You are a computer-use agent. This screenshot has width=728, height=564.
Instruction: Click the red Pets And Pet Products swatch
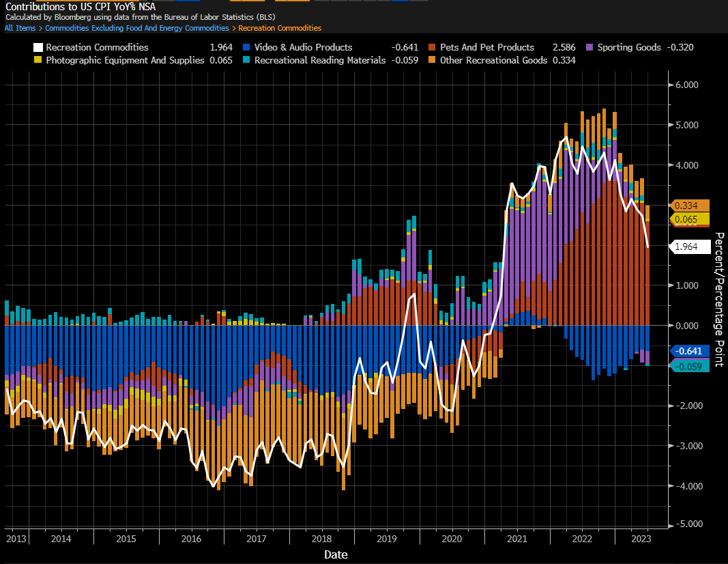click(433, 47)
